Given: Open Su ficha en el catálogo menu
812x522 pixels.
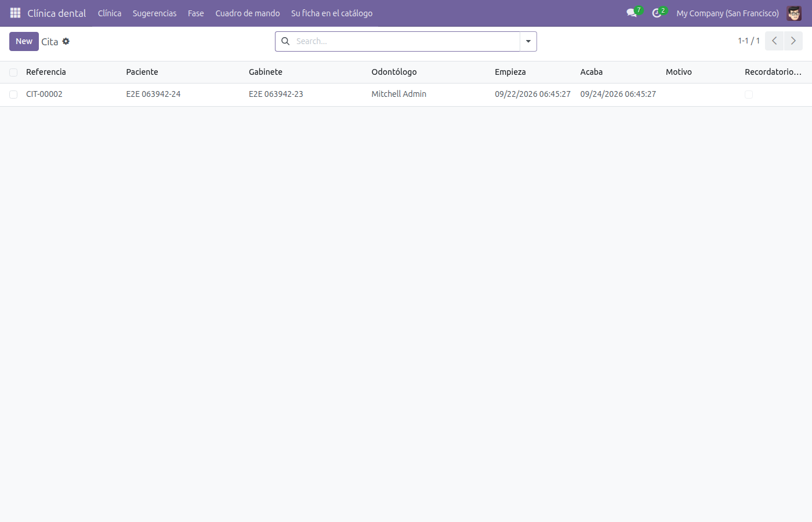Looking at the screenshot, I should pos(332,13).
